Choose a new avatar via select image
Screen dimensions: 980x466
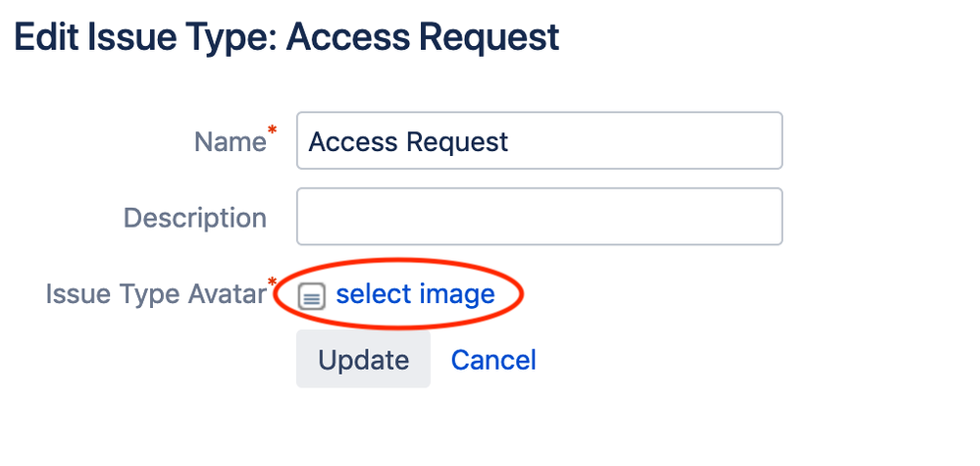coord(415,293)
